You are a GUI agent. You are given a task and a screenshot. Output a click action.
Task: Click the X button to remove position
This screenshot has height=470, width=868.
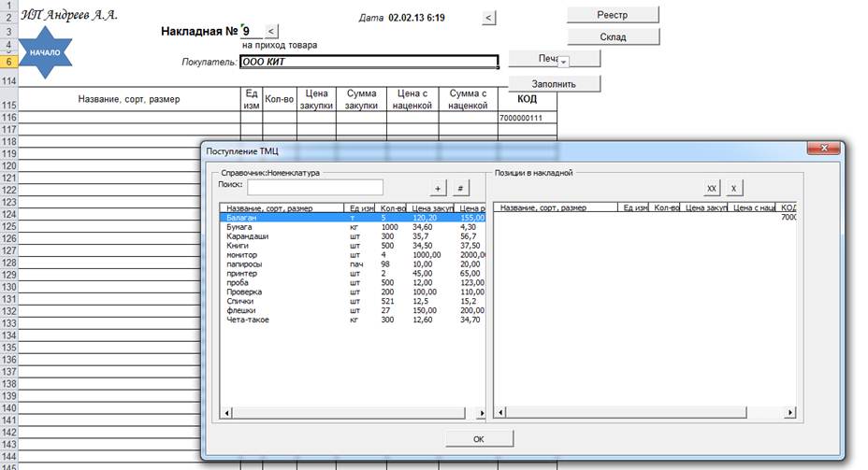pos(734,188)
